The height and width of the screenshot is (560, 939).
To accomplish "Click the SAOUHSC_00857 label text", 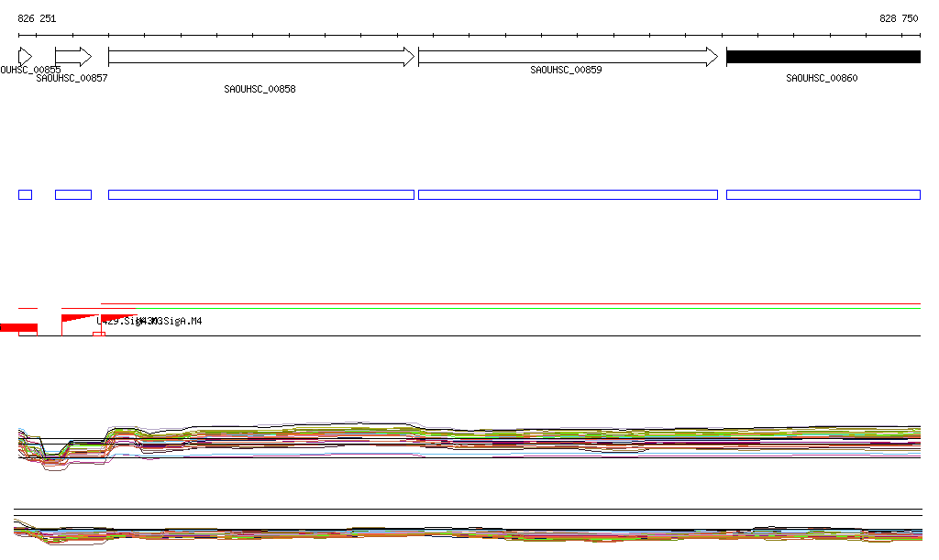I will [x=72, y=79].
